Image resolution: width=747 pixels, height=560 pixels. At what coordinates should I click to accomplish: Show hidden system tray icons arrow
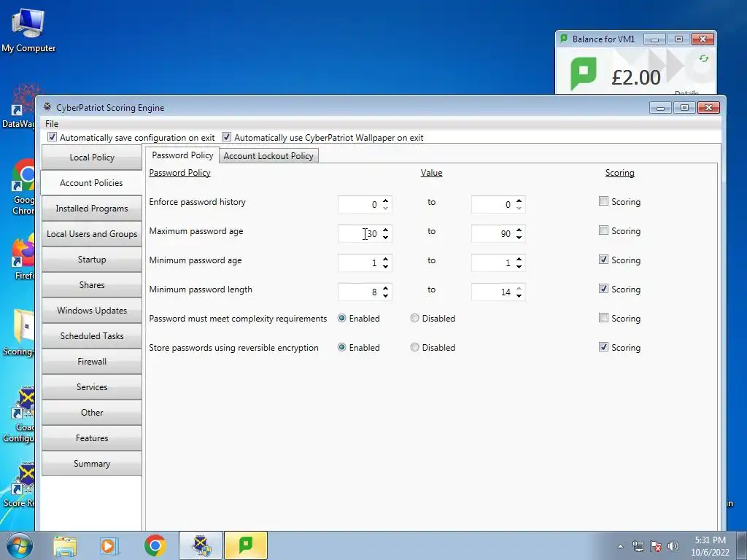pos(620,546)
